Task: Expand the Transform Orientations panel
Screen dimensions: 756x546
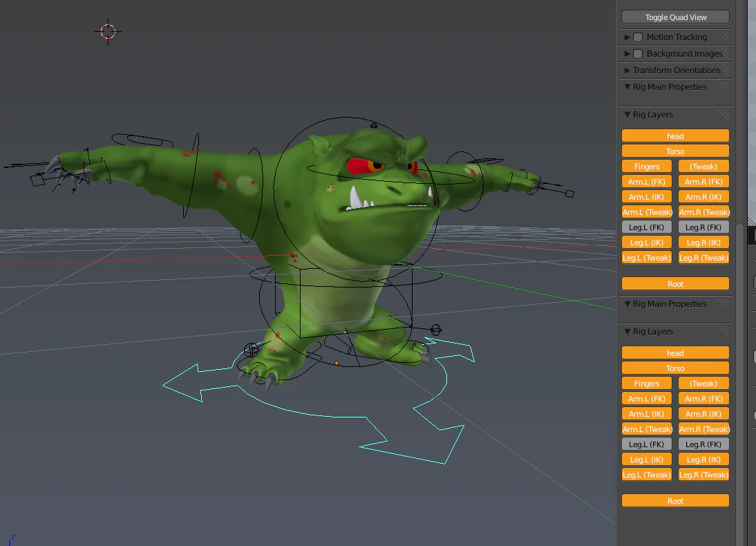Action: (627, 70)
